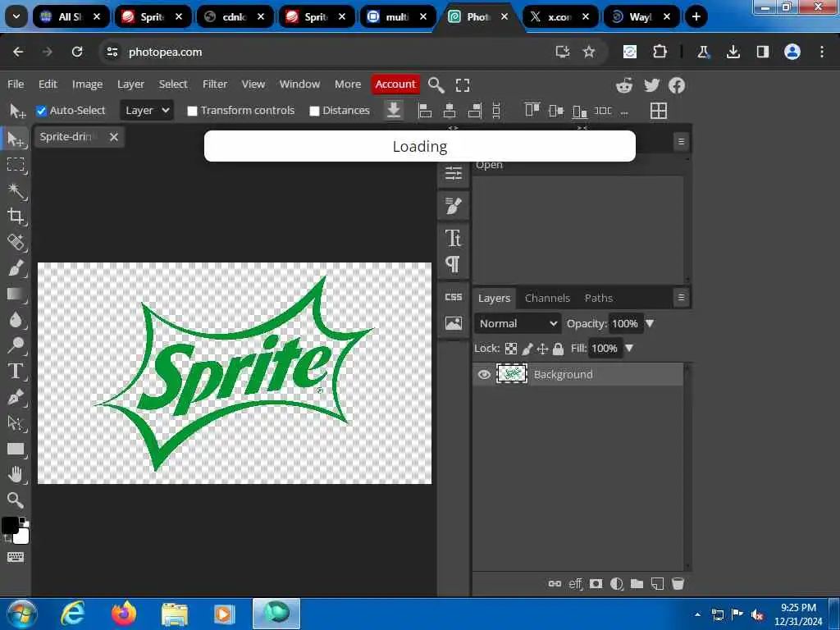
Task: Click the red Account button
Action: pos(395,84)
